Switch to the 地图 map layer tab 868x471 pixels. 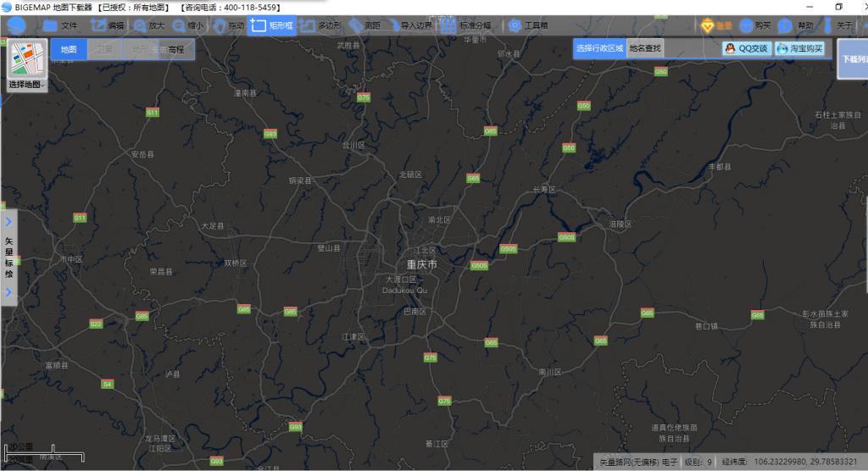tap(69, 49)
